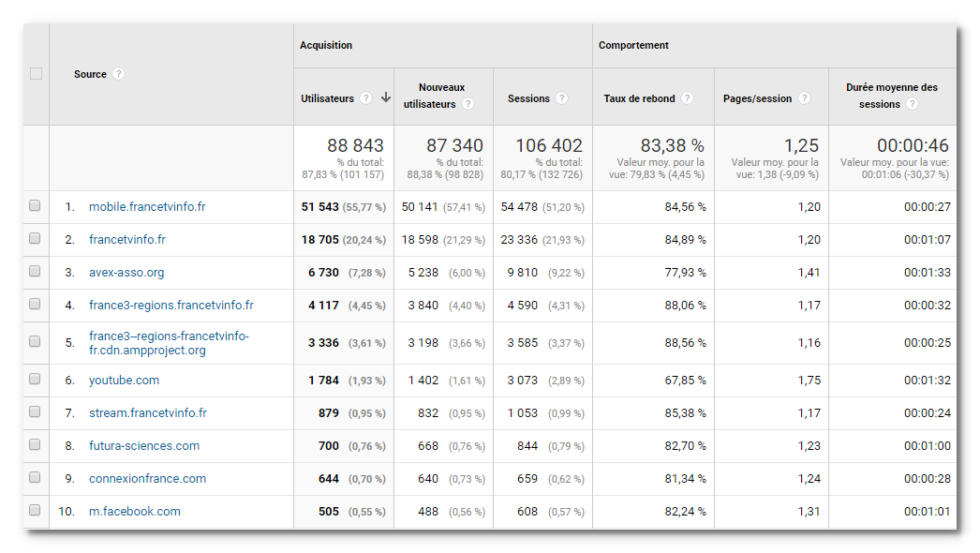Check the box for m.facebook.com row

click(35, 511)
